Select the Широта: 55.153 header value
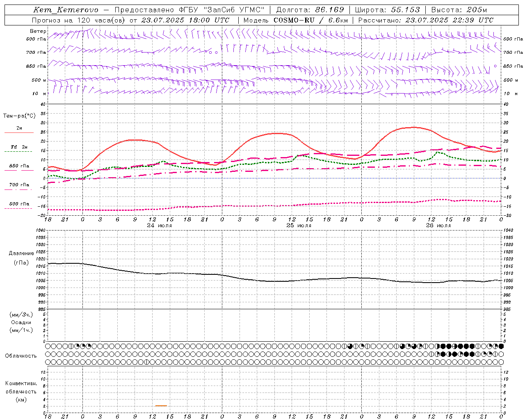The height and width of the screenshot is (420, 525). pos(387,10)
